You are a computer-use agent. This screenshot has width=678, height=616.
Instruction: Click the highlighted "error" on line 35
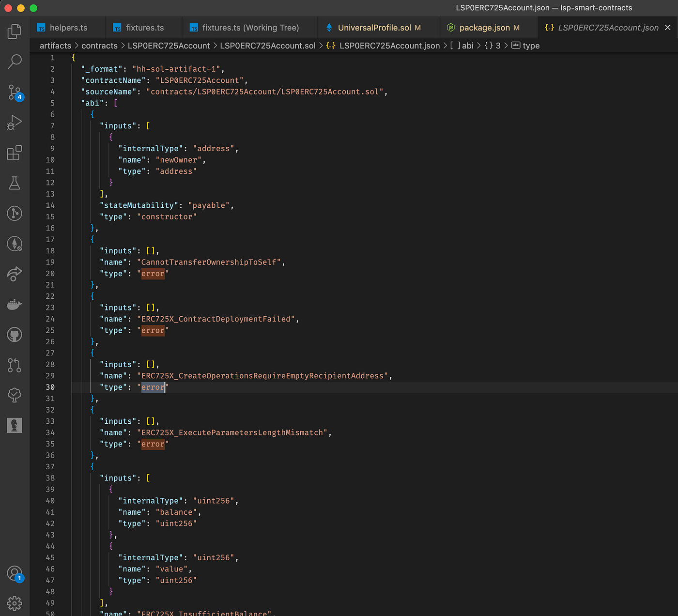[x=153, y=444]
